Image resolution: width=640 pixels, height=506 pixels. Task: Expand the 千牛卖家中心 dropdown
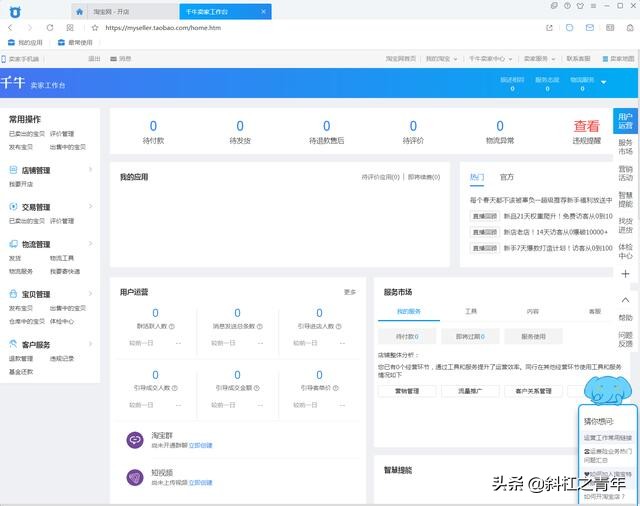click(x=510, y=59)
